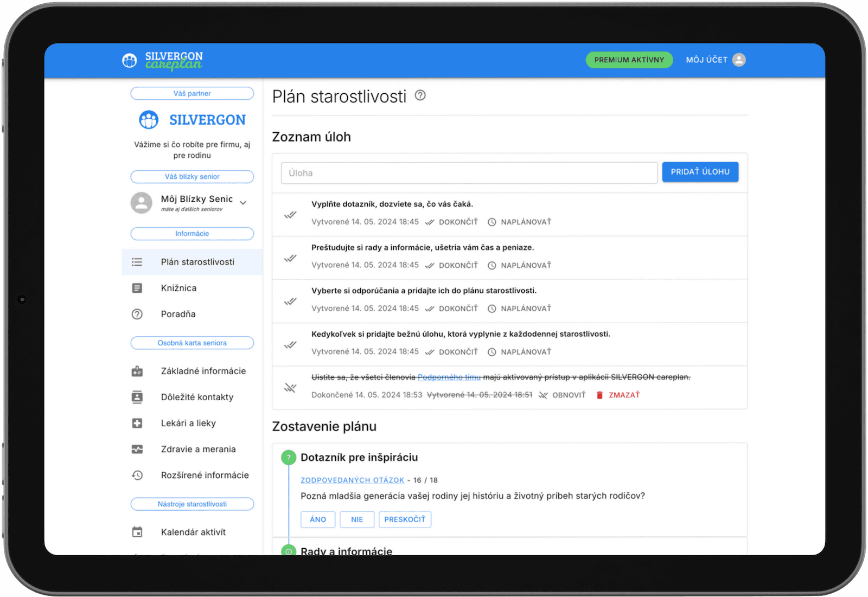Open the Môj účet profile avatar icon
The image size is (868, 597).
(738, 60)
